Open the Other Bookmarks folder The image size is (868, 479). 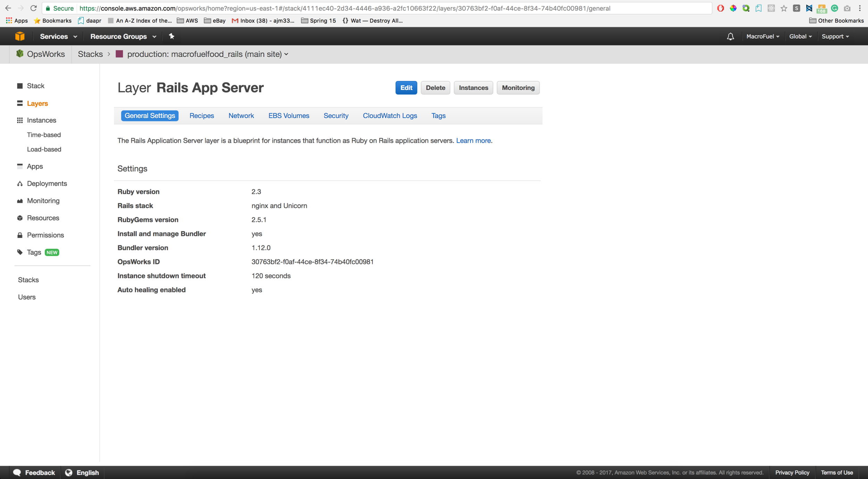tap(836, 20)
